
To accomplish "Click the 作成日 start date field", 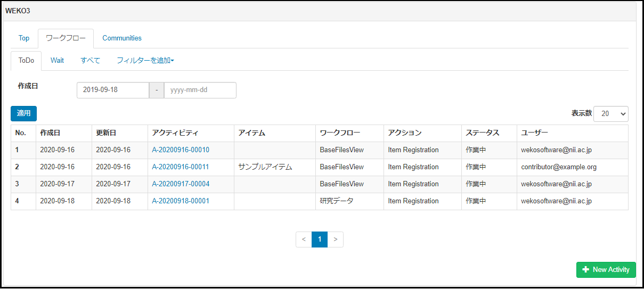I will click(112, 90).
